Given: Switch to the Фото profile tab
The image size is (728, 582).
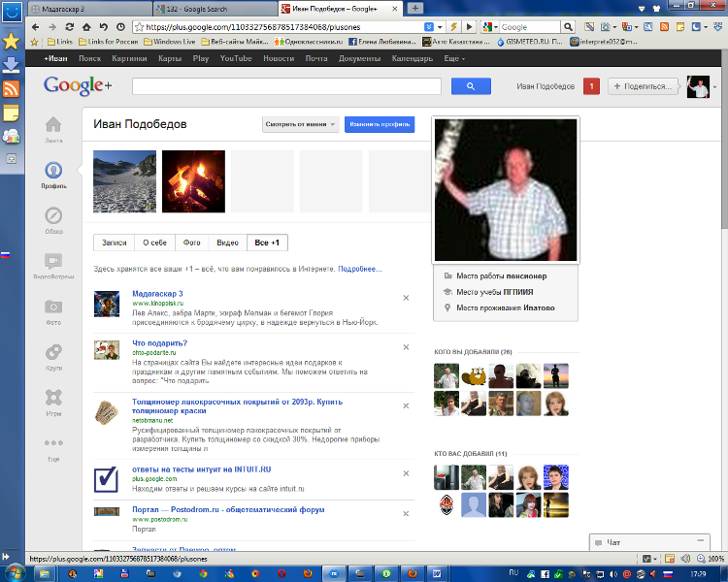Looking at the screenshot, I should pos(192,242).
